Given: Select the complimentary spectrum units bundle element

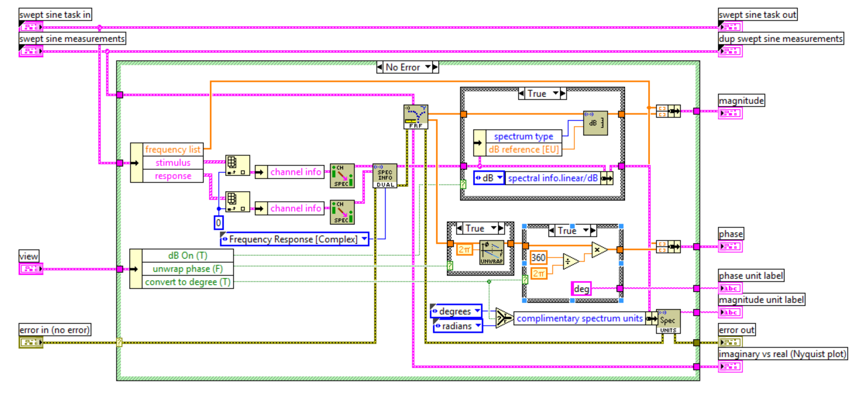Looking at the screenshot, I should [579, 319].
